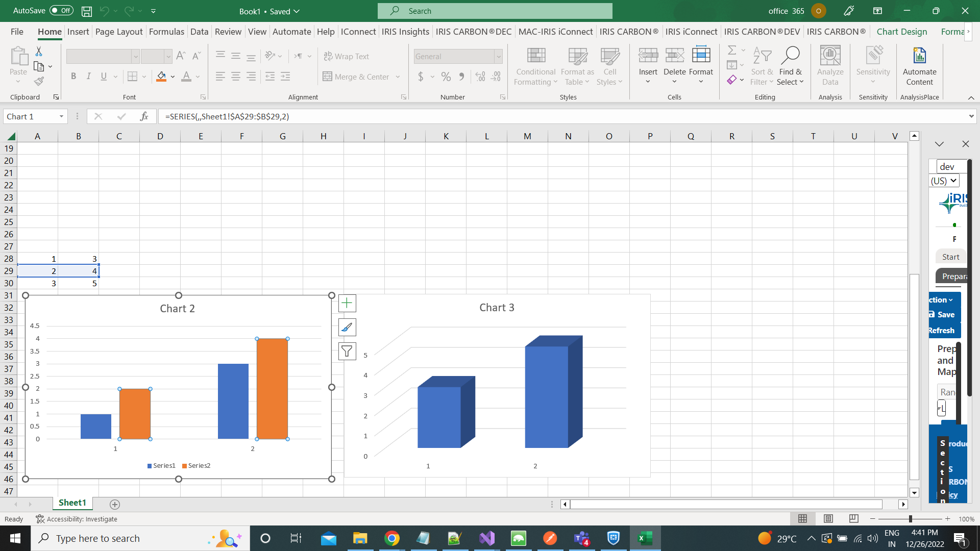
Task: Click the IRIS Insights ribbon icon
Action: (405, 32)
